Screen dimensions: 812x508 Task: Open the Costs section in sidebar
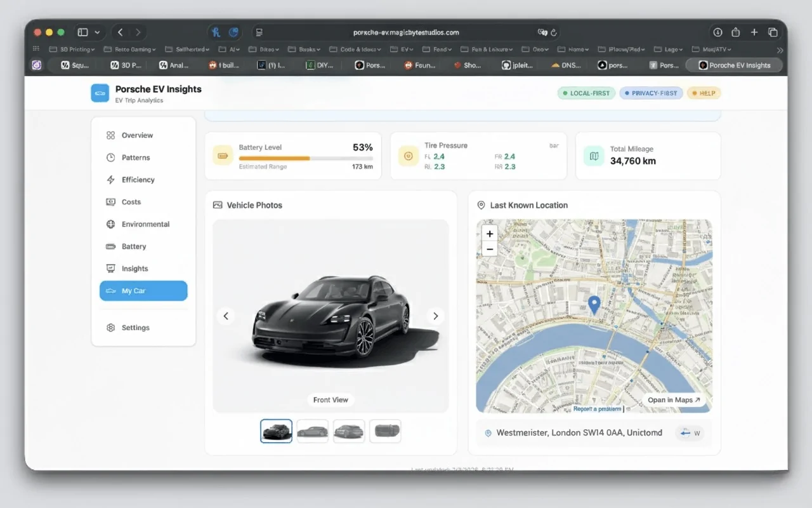143,202
